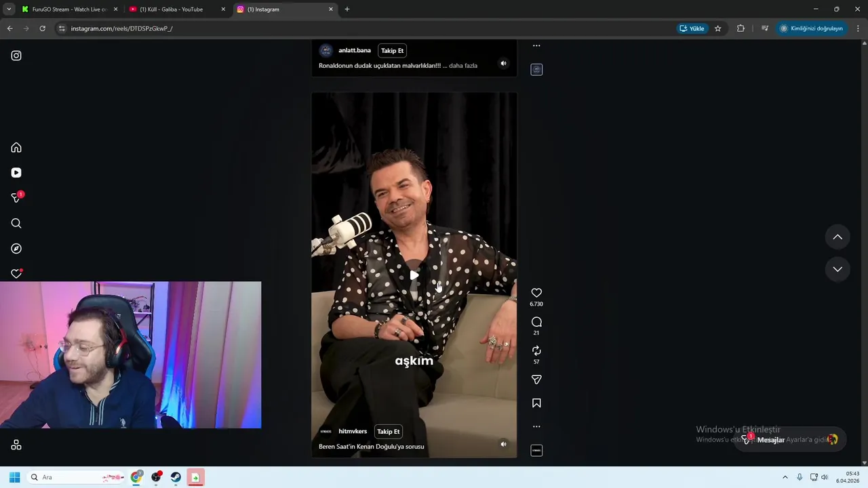This screenshot has height=488, width=868.
Task: Like the hitmvkers reel with heart icon
Action: click(x=536, y=293)
